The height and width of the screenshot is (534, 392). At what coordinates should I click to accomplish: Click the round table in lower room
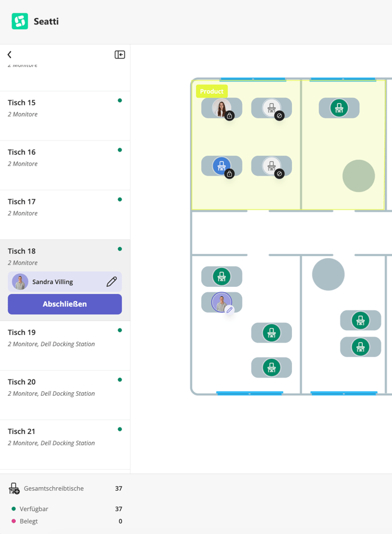pyautogui.click(x=328, y=275)
